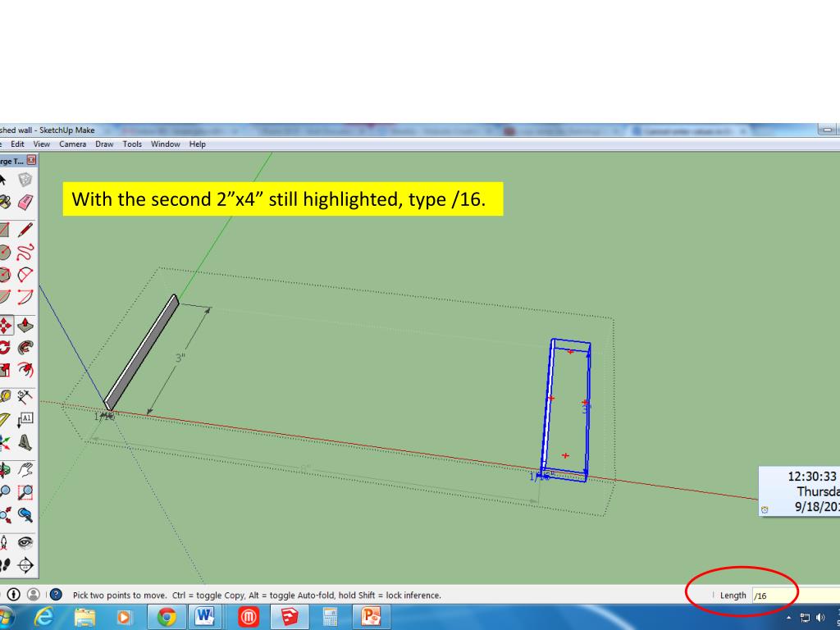The height and width of the screenshot is (630, 840).
Task: Show hidden system tray icons arrow
Action: coord(788,618)
